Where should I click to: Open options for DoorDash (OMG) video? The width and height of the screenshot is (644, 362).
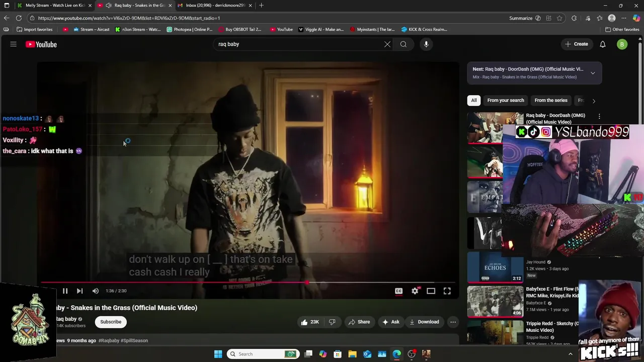[599, 116]
